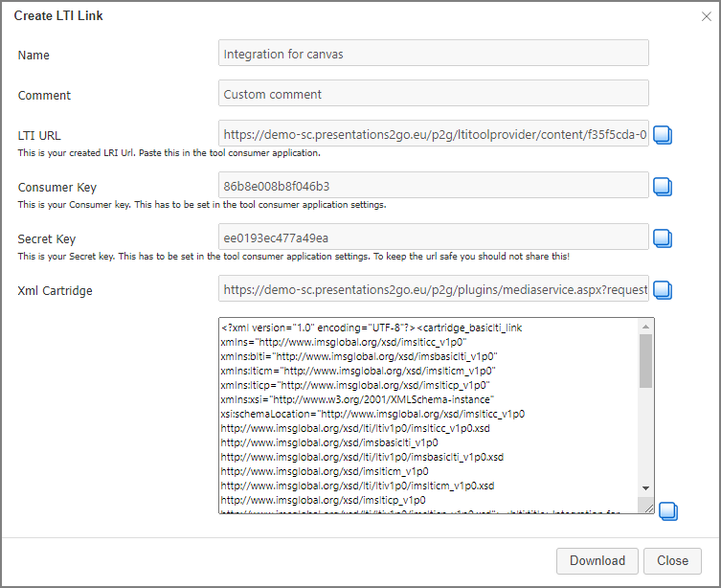
Task: Close the Create LTI Link dialog with X
Action: coord(707,16)
